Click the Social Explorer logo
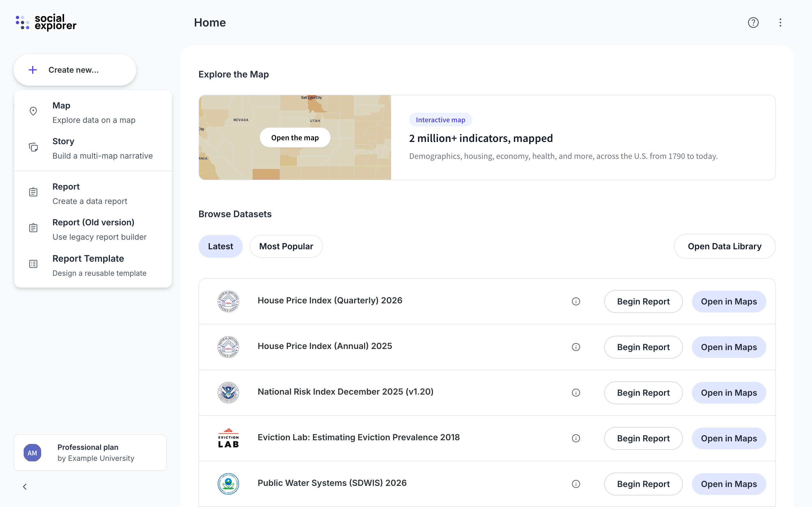This screenshot has width=812, height=507. [x=46, y=23]
